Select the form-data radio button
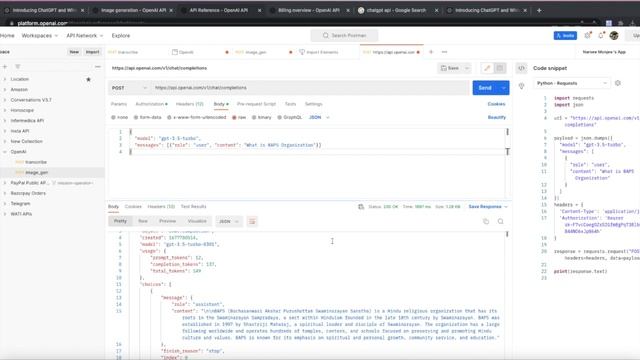The height and width of the screenshot is (360, 640). (136, 118)
